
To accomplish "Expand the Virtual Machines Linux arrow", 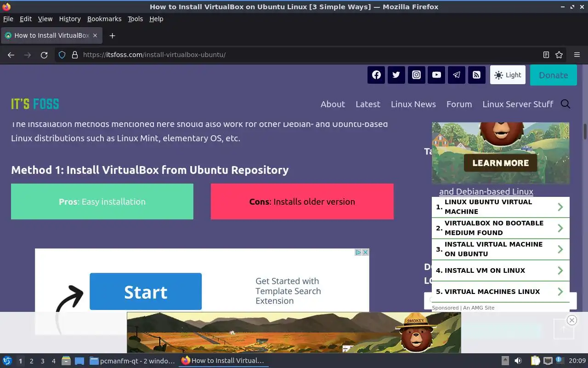I will [560, 292].
